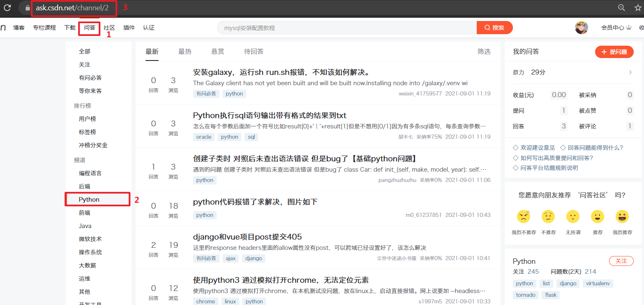Select 全部 in the left sidebar

[85, 51]
